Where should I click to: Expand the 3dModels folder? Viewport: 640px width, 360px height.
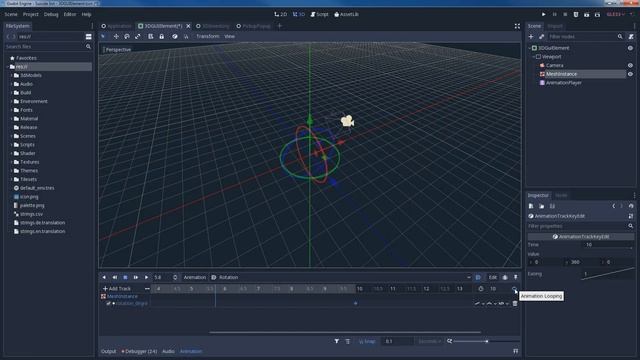click(x=11, y=76)
